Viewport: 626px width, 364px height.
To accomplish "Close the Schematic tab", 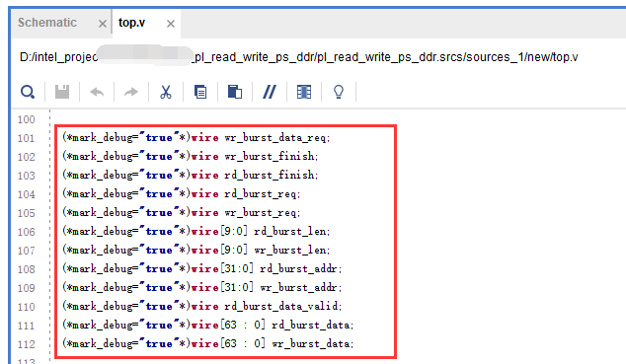I will [x=103, y=24].
